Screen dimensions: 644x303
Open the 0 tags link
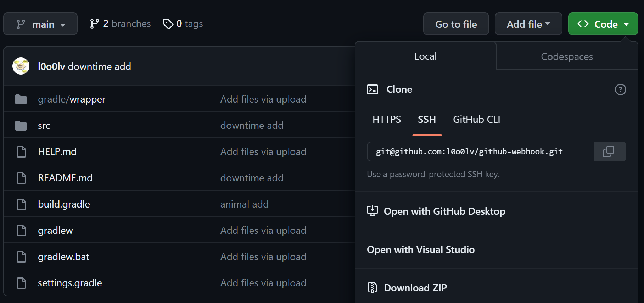[183, 24]
